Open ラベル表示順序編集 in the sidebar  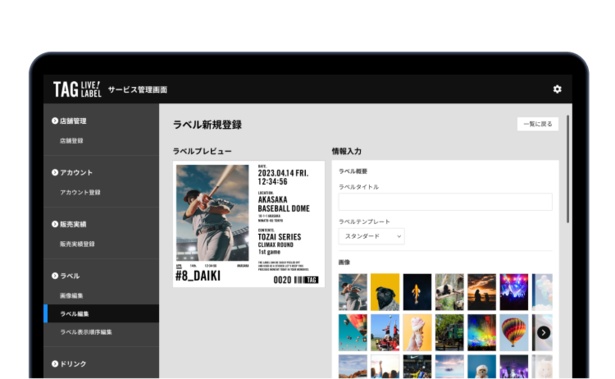(86, 332)
